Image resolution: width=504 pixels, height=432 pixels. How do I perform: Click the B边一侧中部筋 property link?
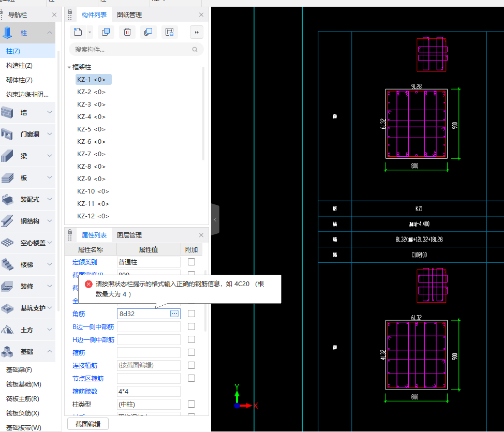pos(93,326)
